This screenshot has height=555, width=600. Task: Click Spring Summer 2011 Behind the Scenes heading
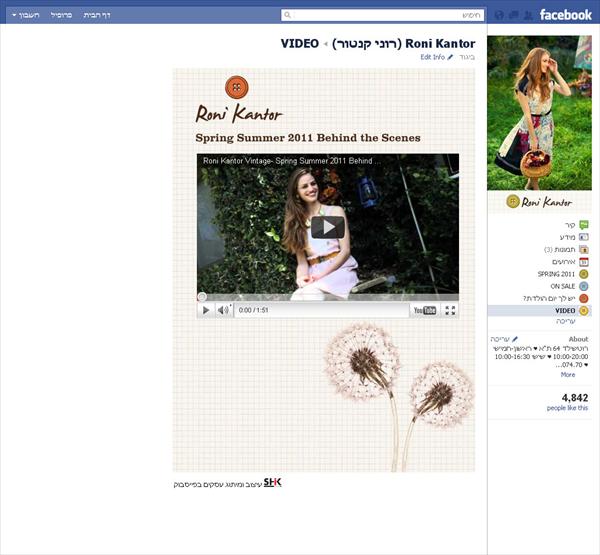coord(308,138)
